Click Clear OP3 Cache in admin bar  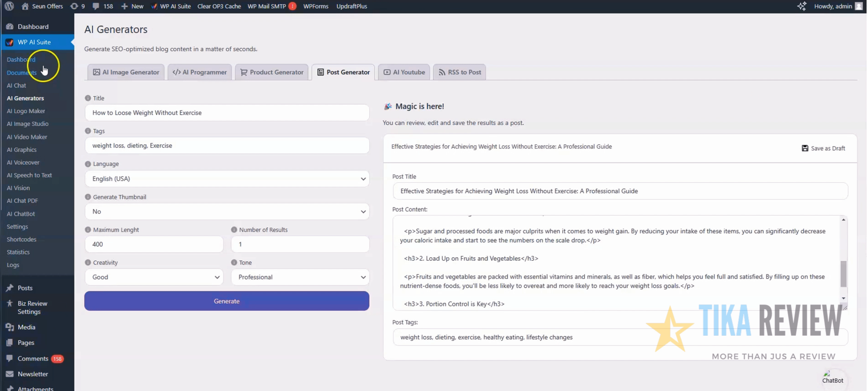click(219, 6)
